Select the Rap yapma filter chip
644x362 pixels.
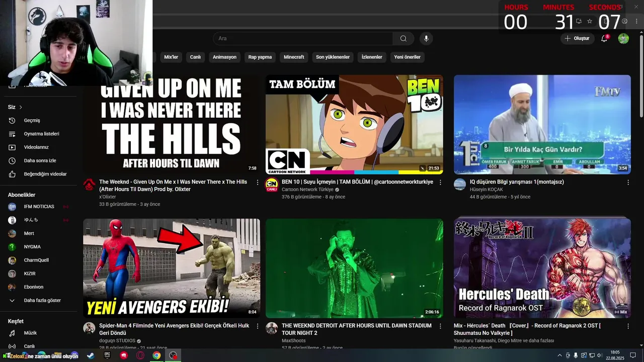260,57
